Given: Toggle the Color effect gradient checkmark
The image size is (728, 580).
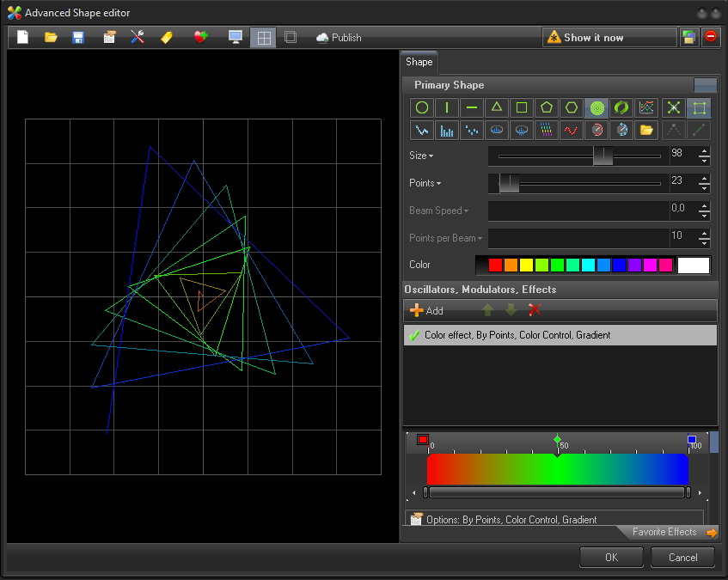Looking at the screenshot, I should (x=414, y=335).
